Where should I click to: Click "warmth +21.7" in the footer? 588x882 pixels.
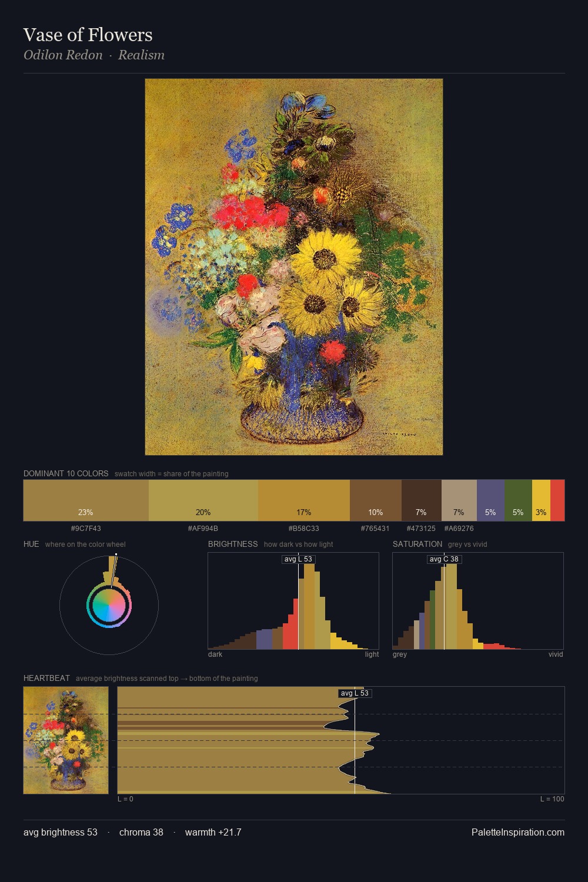coord(213,832)
